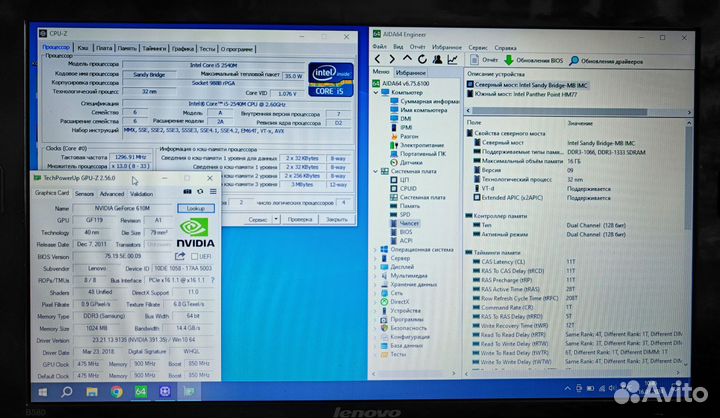Switch to the Advanced tab in GPU-Z
The height and width of the screenshot is (418, 720).
[x=112, y=194]
